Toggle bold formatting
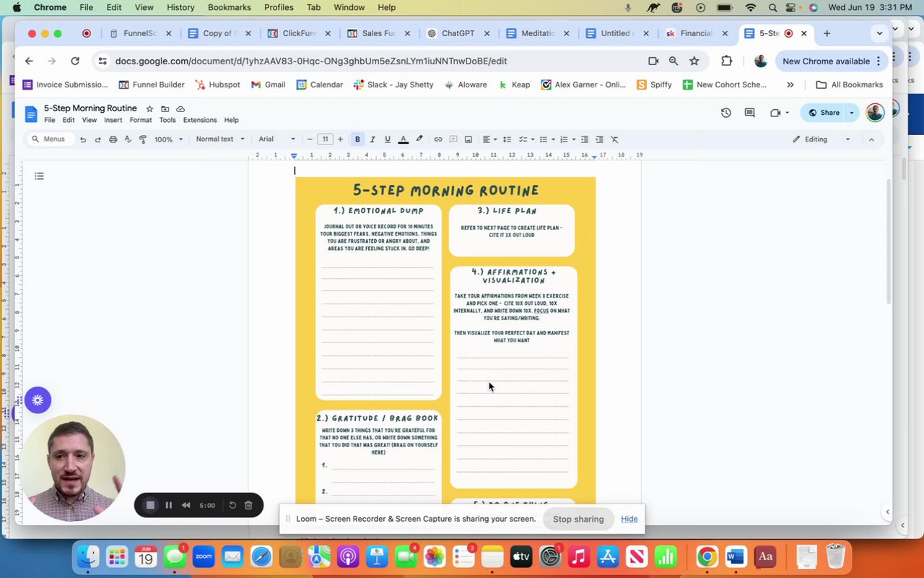The height and width of the screenshot is (578, 924). coord(357,139)
